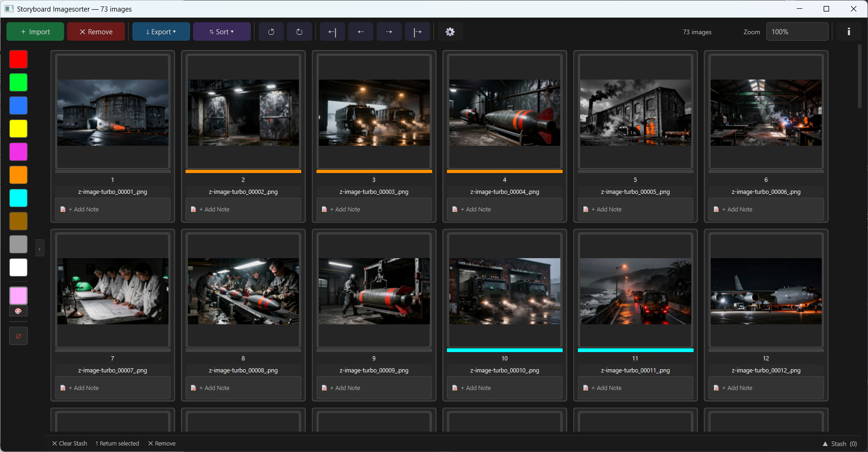
Task: Move image one position right
Action: pos(389,32)
